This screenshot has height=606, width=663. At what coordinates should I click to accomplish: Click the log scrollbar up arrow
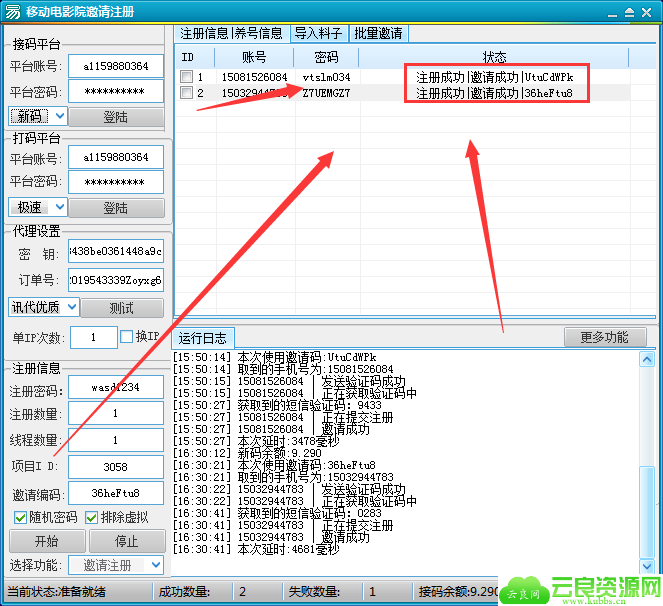(x=647, y=359)
